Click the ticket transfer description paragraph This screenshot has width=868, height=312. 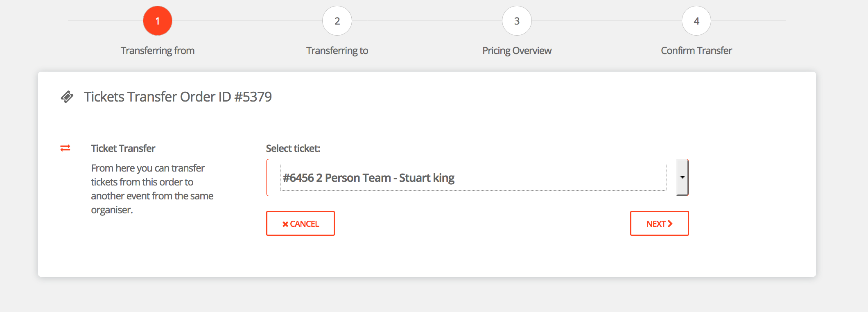(x=152, y=189)
